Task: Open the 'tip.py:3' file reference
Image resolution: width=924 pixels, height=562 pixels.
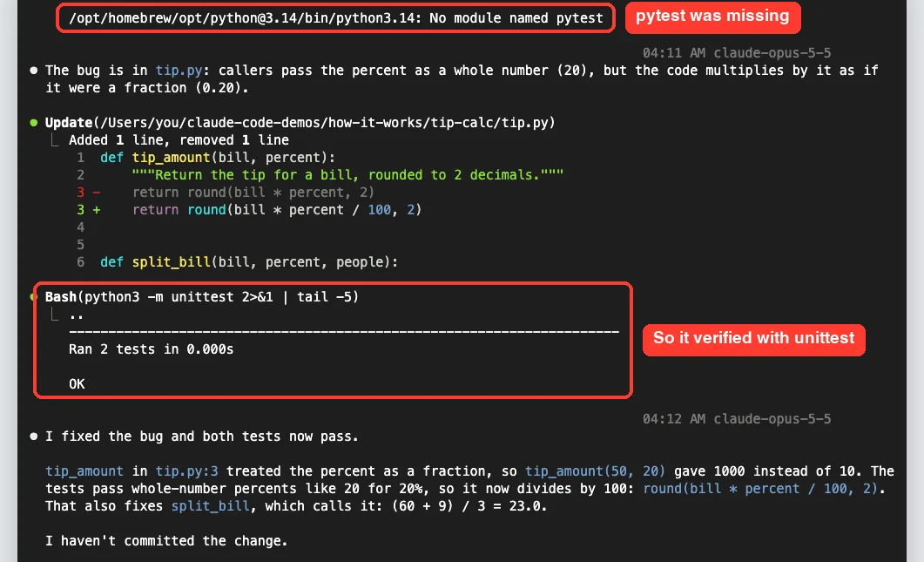Action: click(187, 471)
